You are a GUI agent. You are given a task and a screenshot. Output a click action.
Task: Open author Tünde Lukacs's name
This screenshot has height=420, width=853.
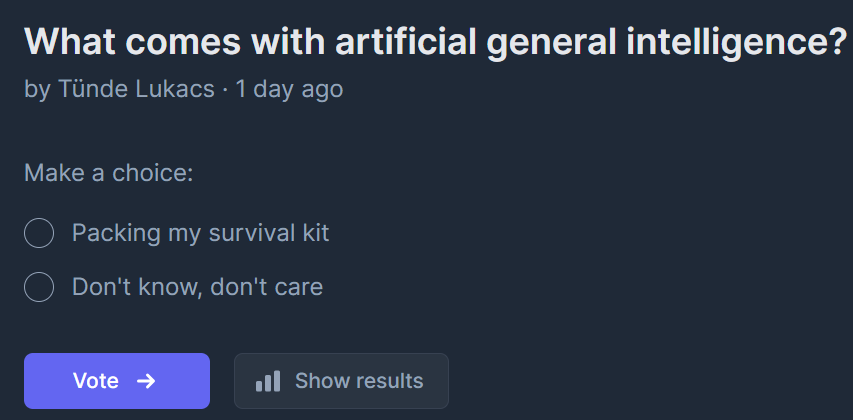(135, 89)
